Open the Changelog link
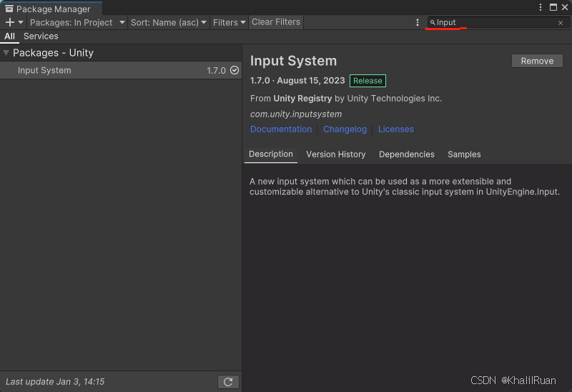This screenshot has height=392, width=572. click(x=345, y=129)
